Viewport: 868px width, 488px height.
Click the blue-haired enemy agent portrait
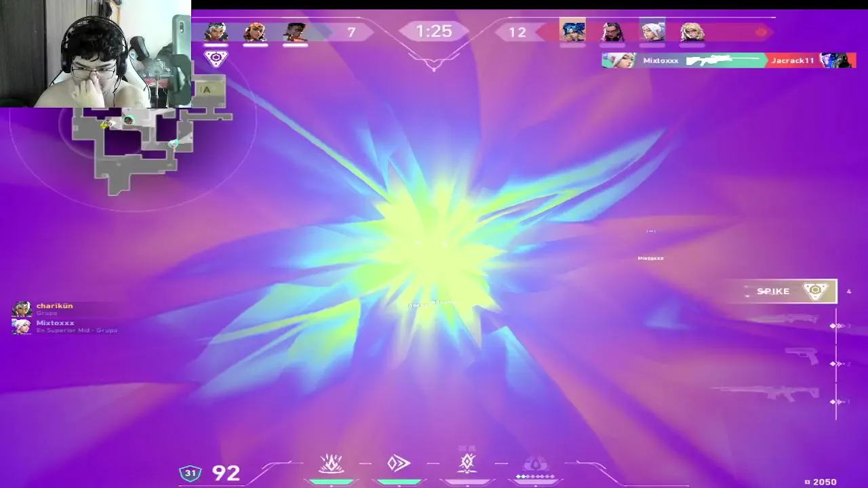pyautogui.click(x=572, y=31)
